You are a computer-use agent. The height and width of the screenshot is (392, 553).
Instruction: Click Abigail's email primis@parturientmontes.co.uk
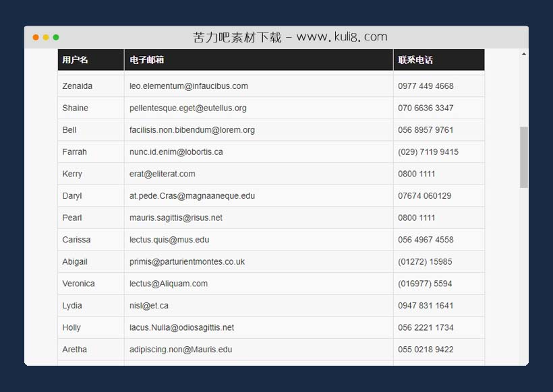(188, 261)
